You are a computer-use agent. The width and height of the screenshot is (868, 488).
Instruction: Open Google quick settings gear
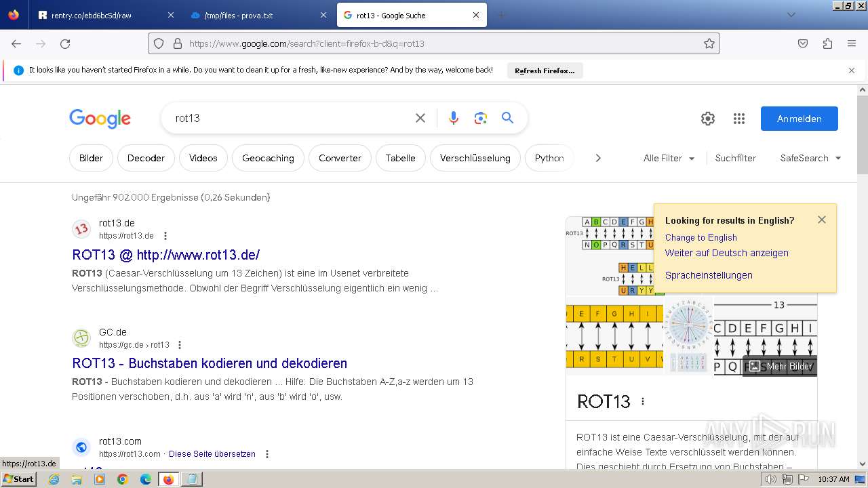(708, 119)
